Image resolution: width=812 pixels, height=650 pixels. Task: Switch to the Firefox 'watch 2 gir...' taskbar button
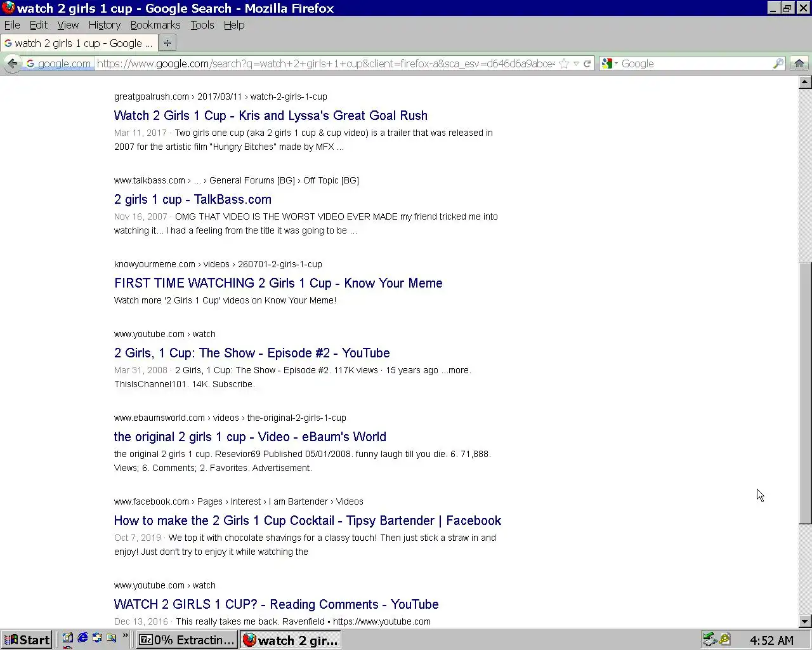click(x=291, y=640)
